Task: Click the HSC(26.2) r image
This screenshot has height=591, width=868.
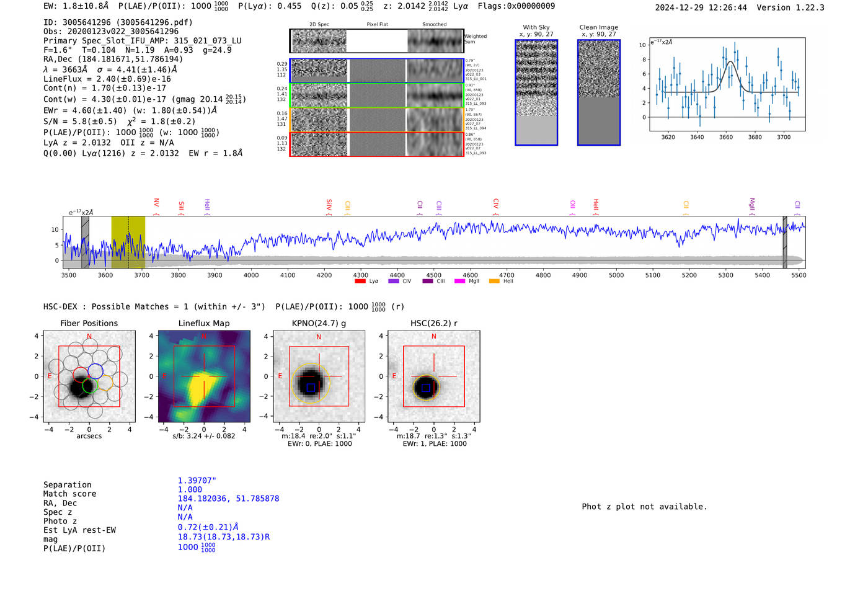Action: point(433,376)
